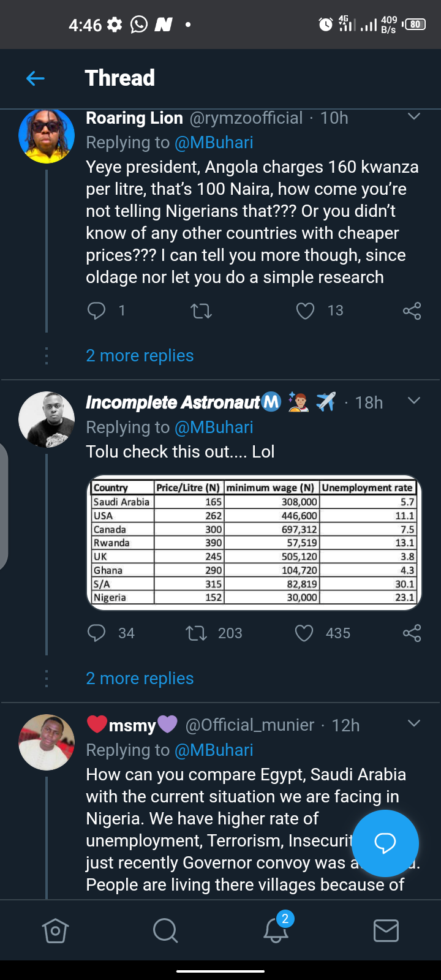441x980 pixels.
Task: Retweet the tweet with 203 retweets
Action: point(197,633)
